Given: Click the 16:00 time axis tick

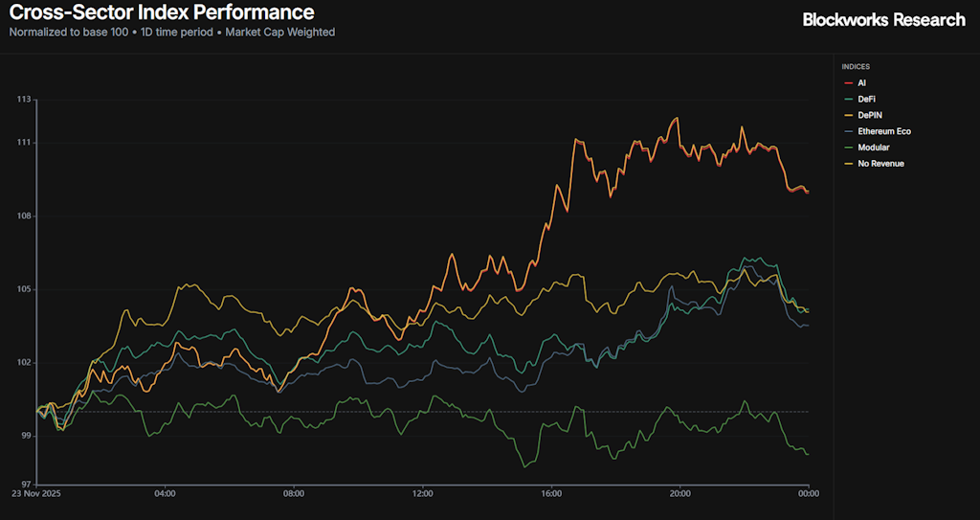Looking at the screenshot, I should point(551,494).
